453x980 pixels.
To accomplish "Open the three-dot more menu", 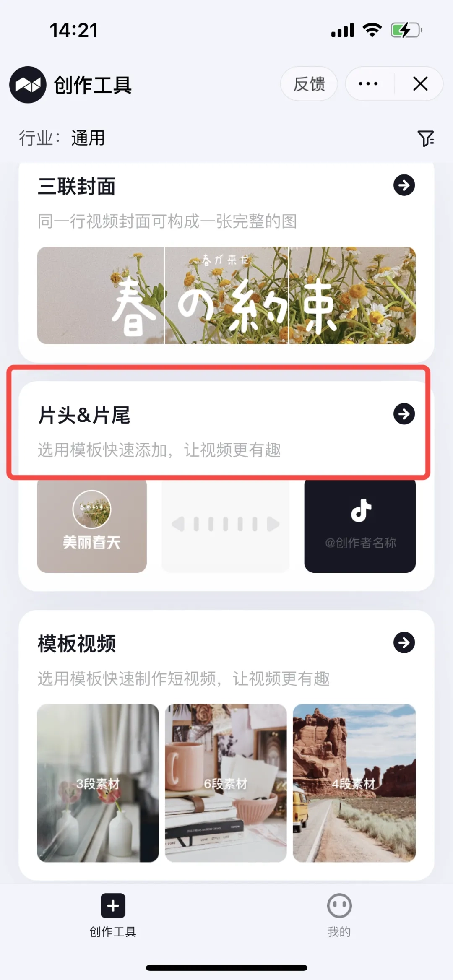I will click(x=368, y=84).
